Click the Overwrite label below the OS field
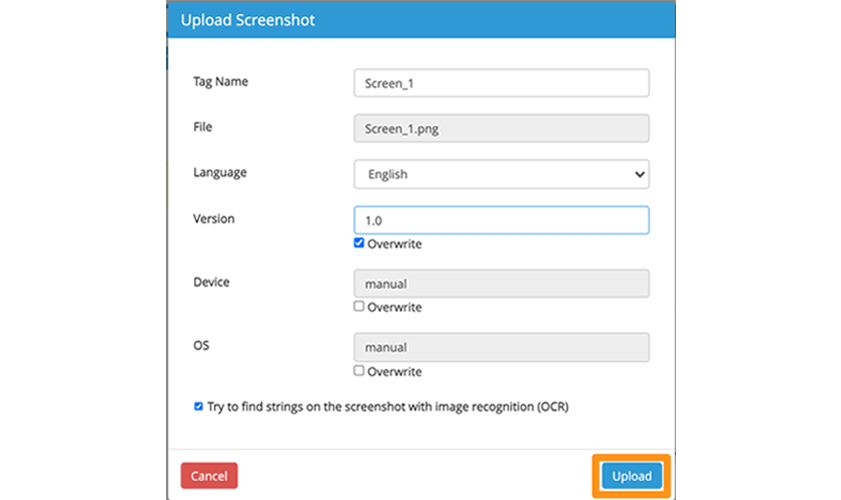 coord(394,372)
